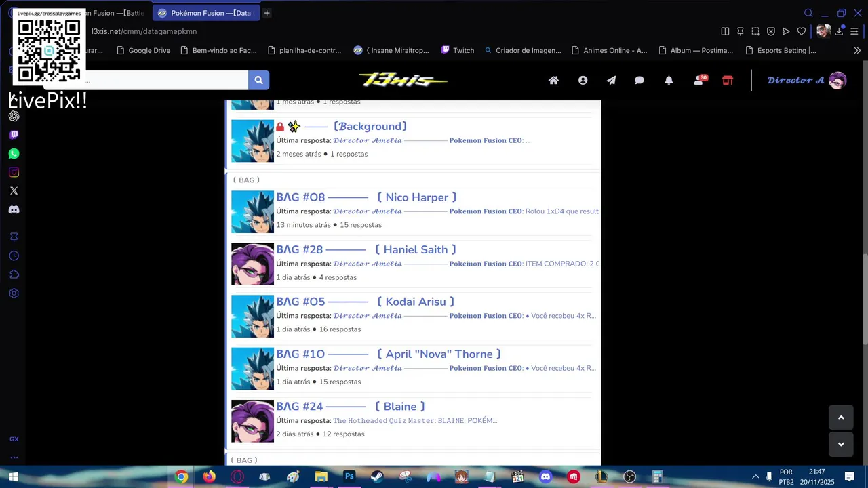
Task: Open BAG #08 Nico Harper thread
Action: tap(366, 197)
